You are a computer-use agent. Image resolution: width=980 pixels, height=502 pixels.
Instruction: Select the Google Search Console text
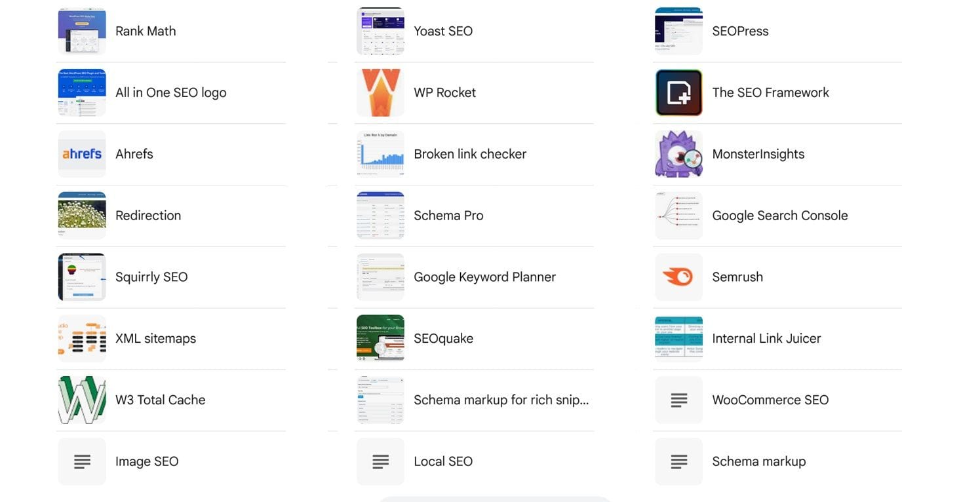click(780, 216)
